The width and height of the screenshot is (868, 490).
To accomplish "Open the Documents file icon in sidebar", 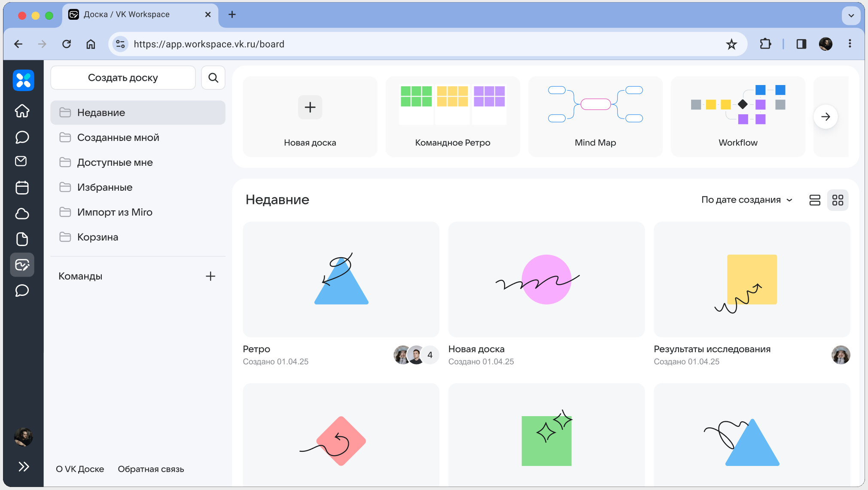I will 22,239.
